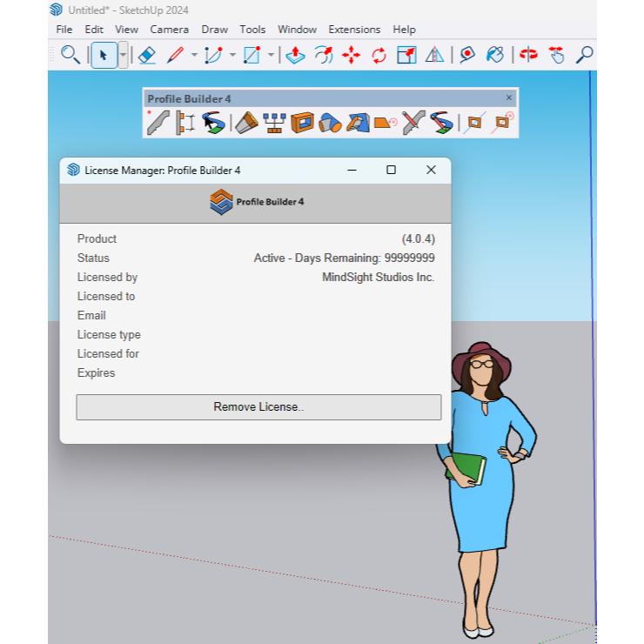Close the Profile Builder 4 toolbar
This screenshot has height=644, width=644.
click(x=509, y=97)
